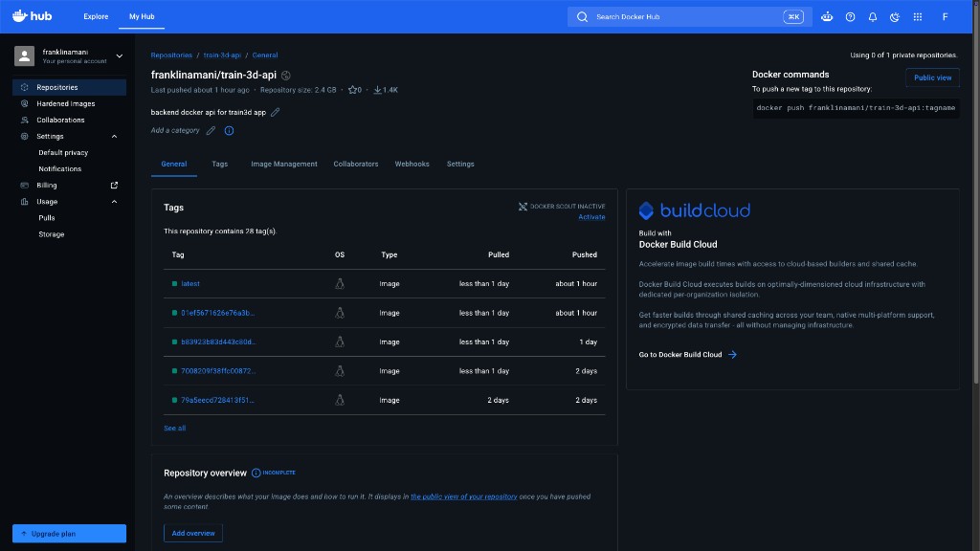The width and height of the screenshot is (980, 551).
Task: Open the latest tag link
Action: (190, 283)
